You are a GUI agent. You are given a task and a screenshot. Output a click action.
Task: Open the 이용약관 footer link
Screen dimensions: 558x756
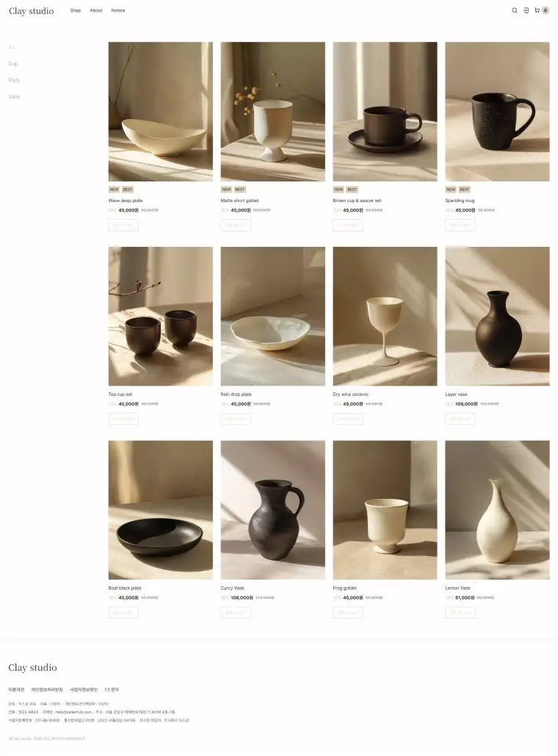click(16, 690)
